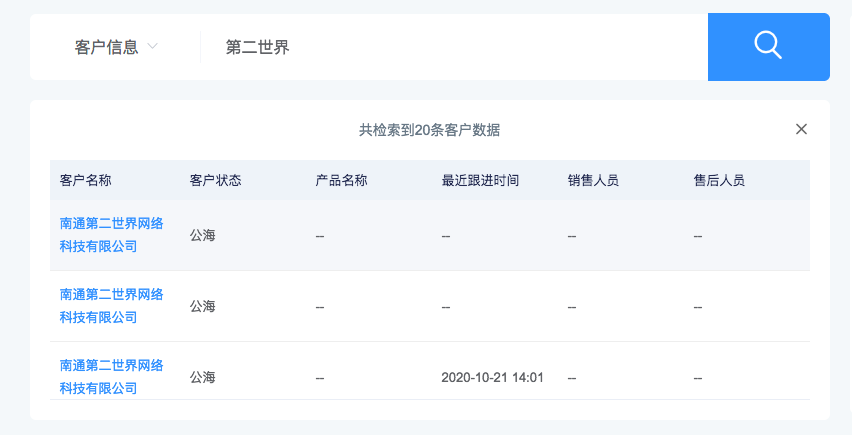
Task: Click the first row's 产品名称 dash cell
Action: (320, 236)
